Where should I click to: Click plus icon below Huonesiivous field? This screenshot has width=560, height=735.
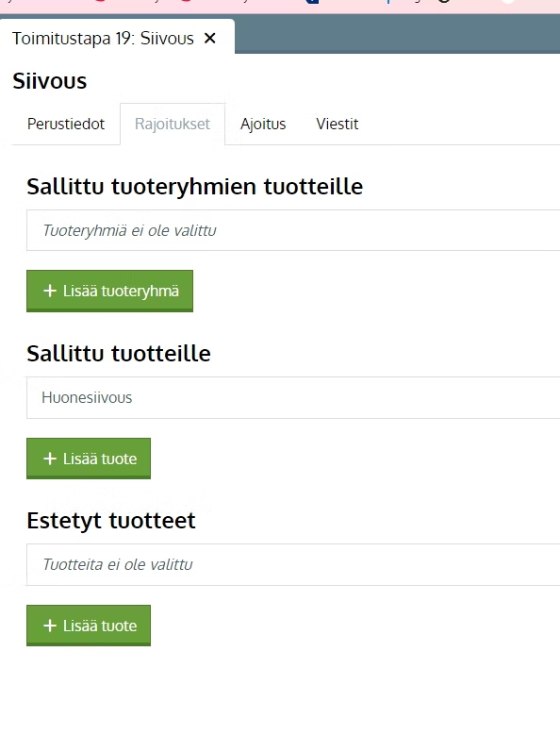[x=50, y=459]
